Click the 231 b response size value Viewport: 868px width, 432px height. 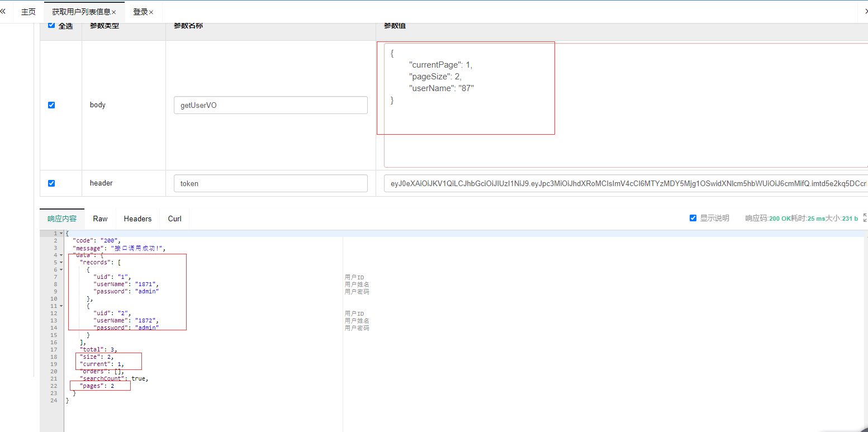click(849, 219)
